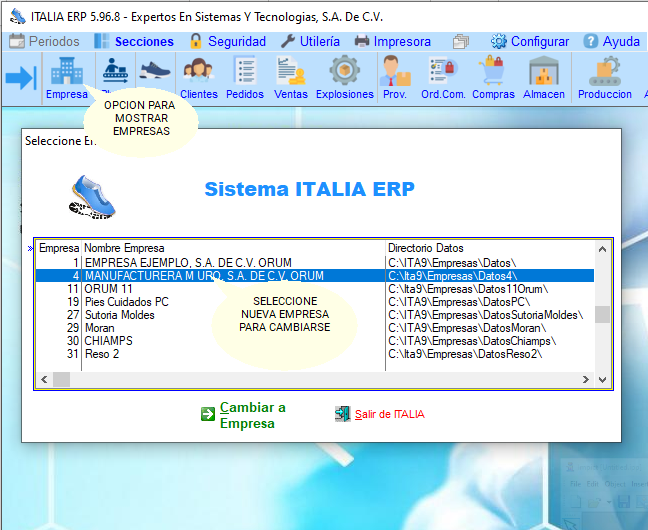Click the green arrow Cambiar a Empresa icon
Image resolution: width=648 pixels, height=530 pixels.
[208, 414]
